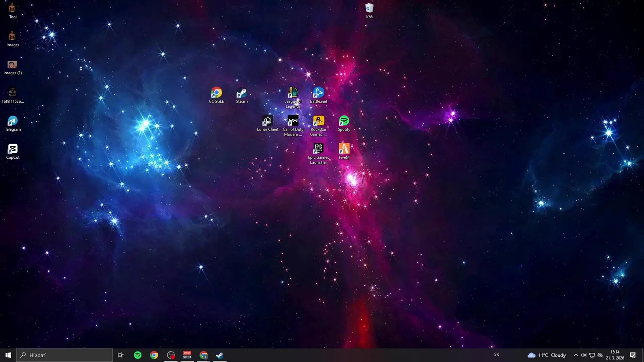The width and height of the screenshot is (644, 362).
Task: Select the Rockstar Games shortcut
Action: pos(318,126)
